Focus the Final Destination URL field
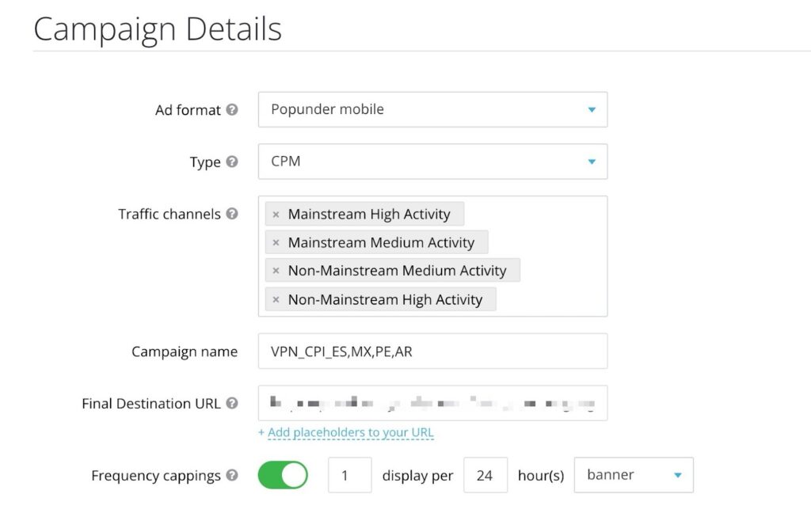This screenshot has height=532, width=811. [x=432, y=403]
